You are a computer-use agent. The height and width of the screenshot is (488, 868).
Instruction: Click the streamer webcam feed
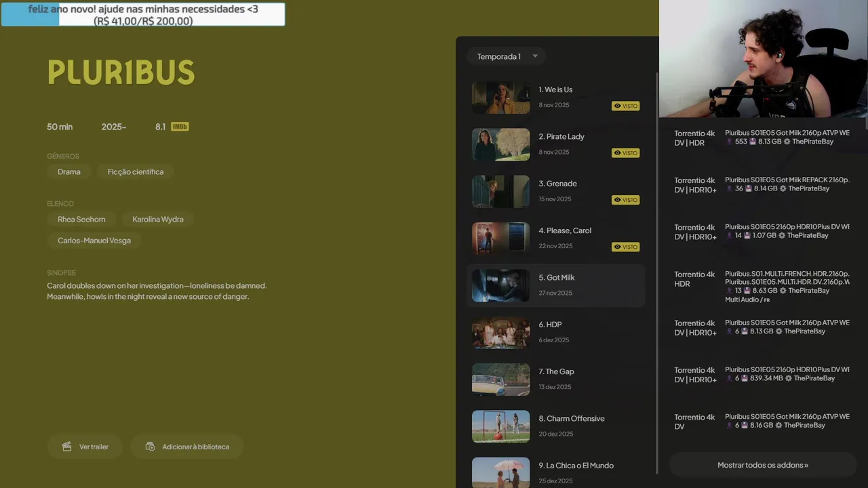coord(764,59)
